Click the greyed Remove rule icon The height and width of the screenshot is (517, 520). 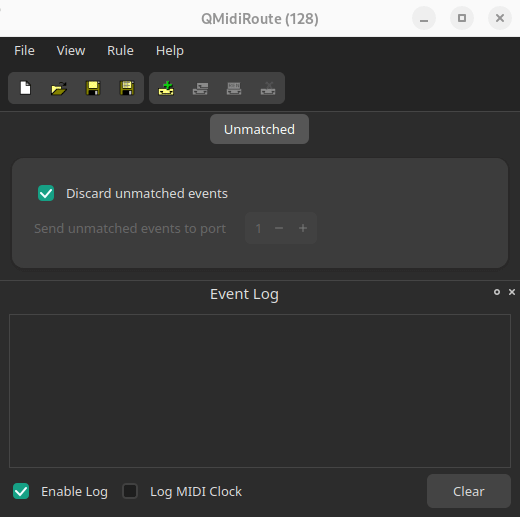(x=268, y=89)
